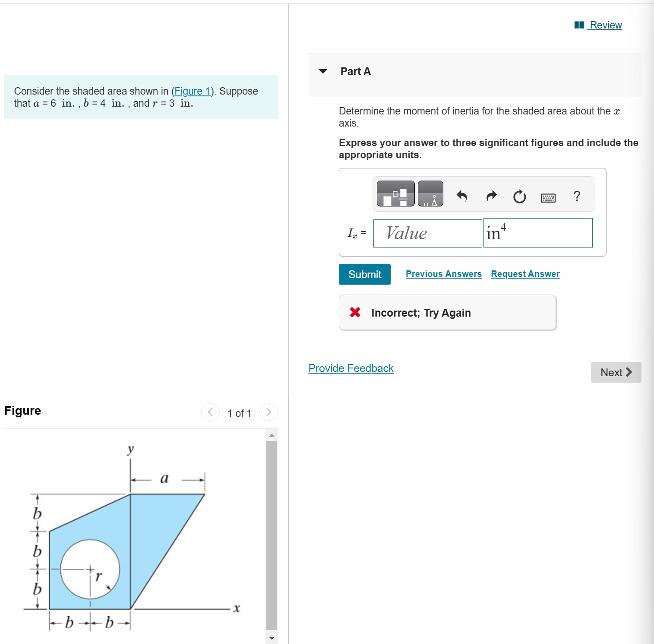Advance to next item with Next button
Screen dimensions: 654x644
pos(616,372)
